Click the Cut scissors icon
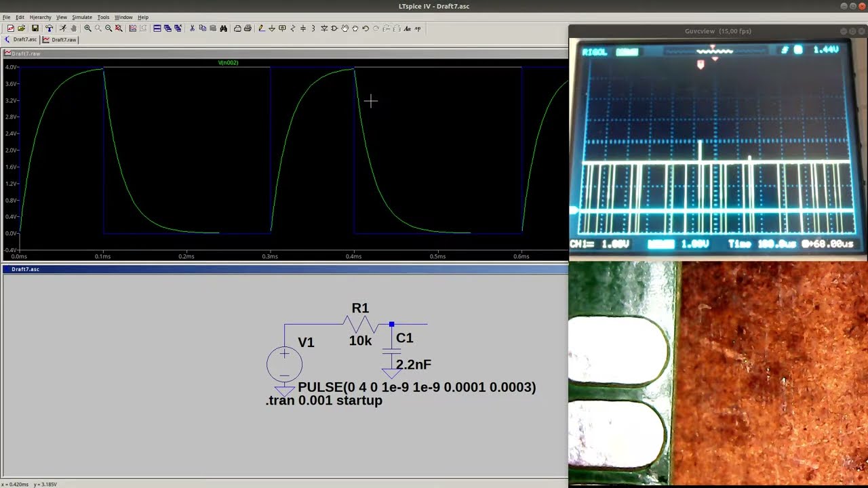The image size is (868, 488). click(x=192, y=28)
